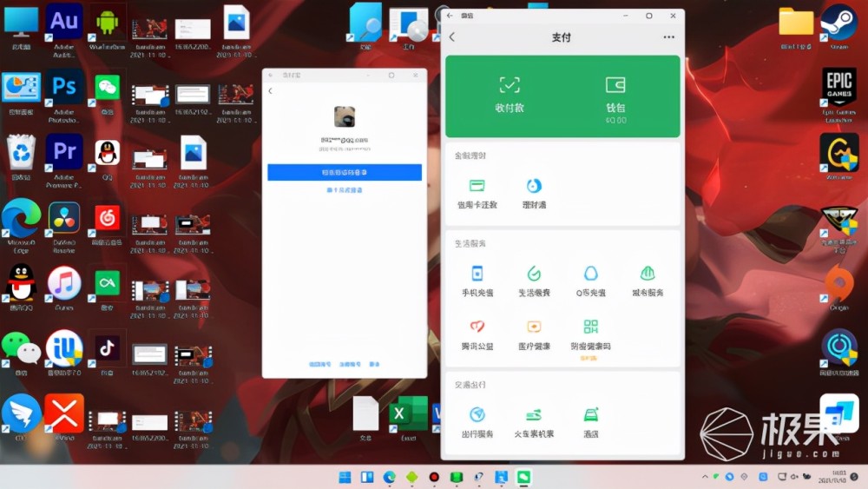Open the city services icon
Screen dimensions: 868x489
point(647,274)
